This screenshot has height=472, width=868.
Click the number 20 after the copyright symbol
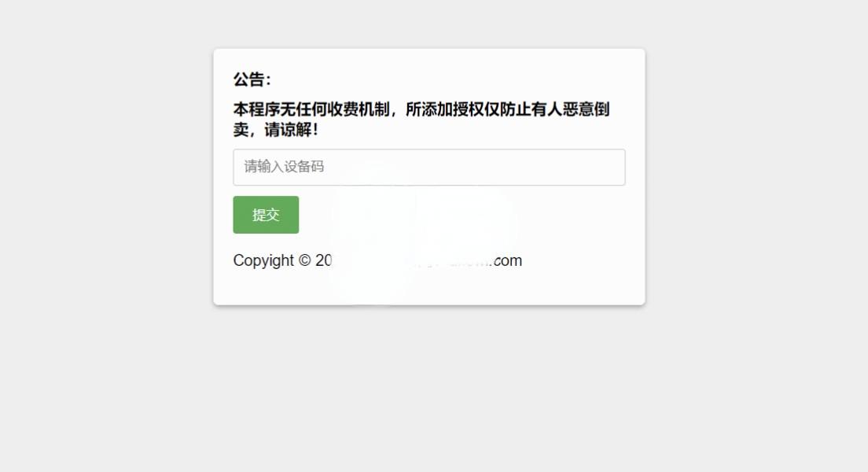tap(323, 260)
